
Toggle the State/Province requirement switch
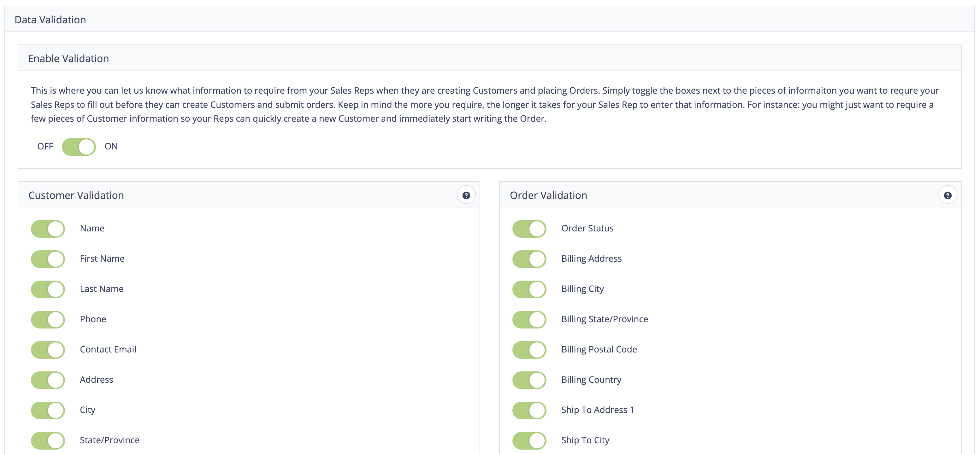(x=48, y=441)
